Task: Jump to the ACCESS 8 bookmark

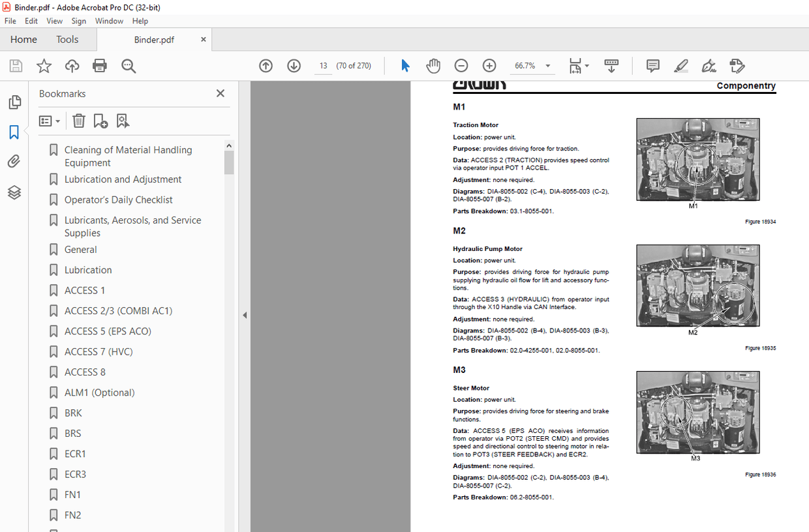Action: (84, 372)
